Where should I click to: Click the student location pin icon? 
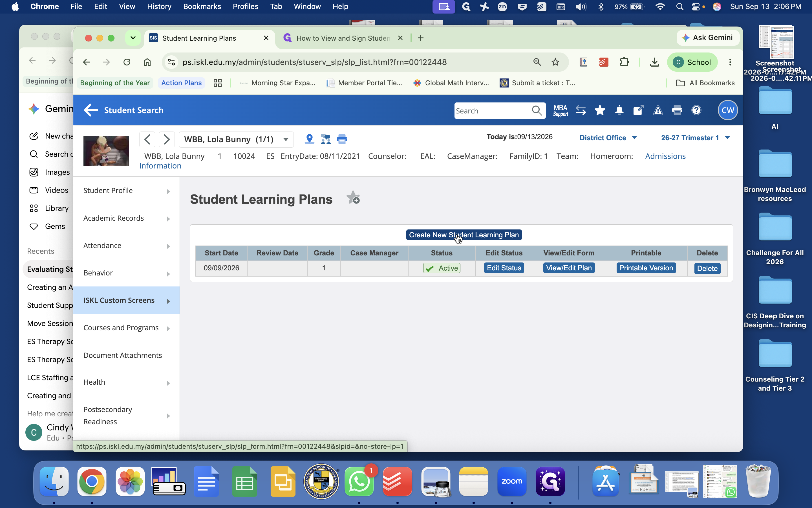point(309,139)
